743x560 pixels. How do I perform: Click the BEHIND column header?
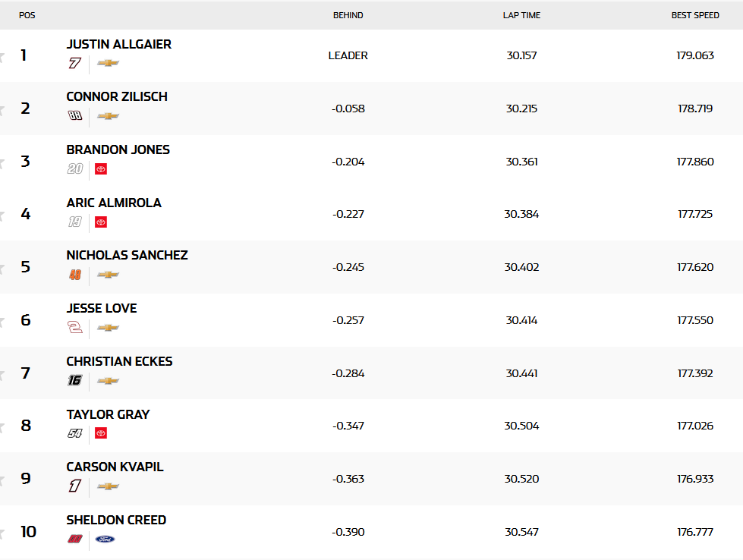point(348,15)
